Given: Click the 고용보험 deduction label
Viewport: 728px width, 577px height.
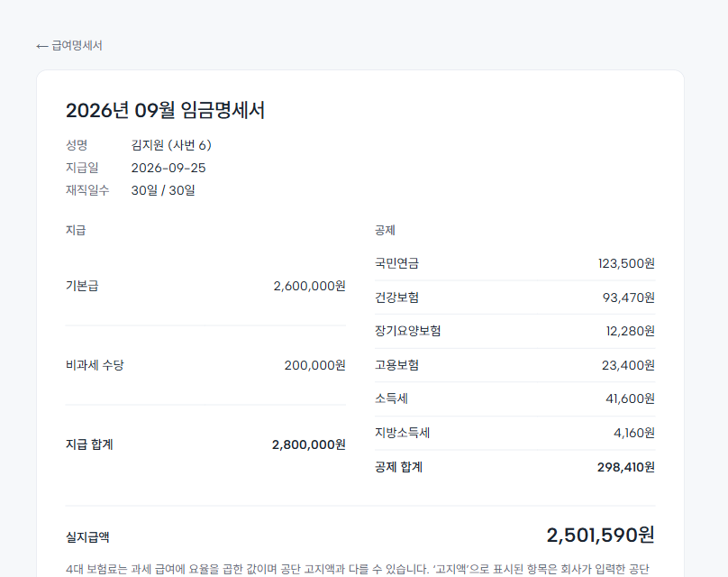Looking at the screenshot, I should point(397,365).
